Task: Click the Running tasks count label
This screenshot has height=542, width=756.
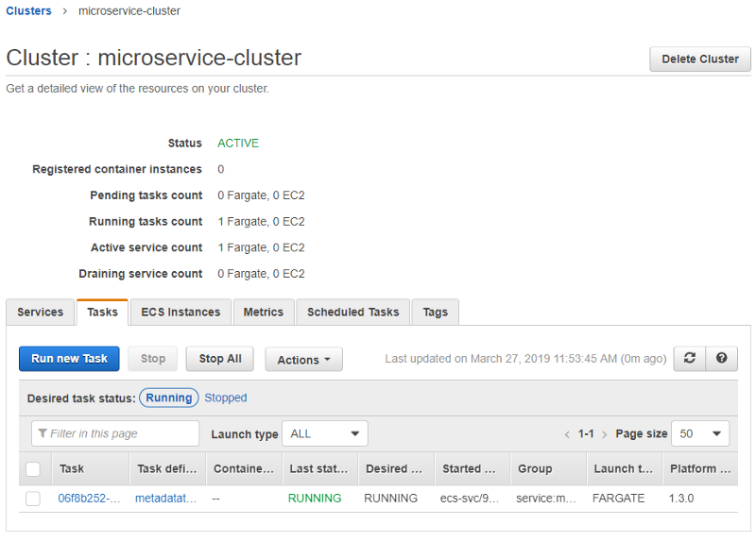Action: (146, 222)
